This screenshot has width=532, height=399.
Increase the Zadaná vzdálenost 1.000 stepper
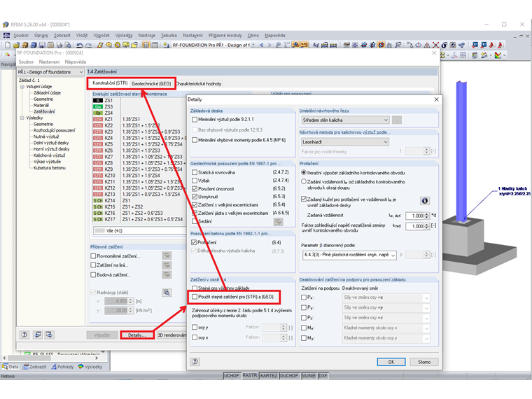coord(426,214)
